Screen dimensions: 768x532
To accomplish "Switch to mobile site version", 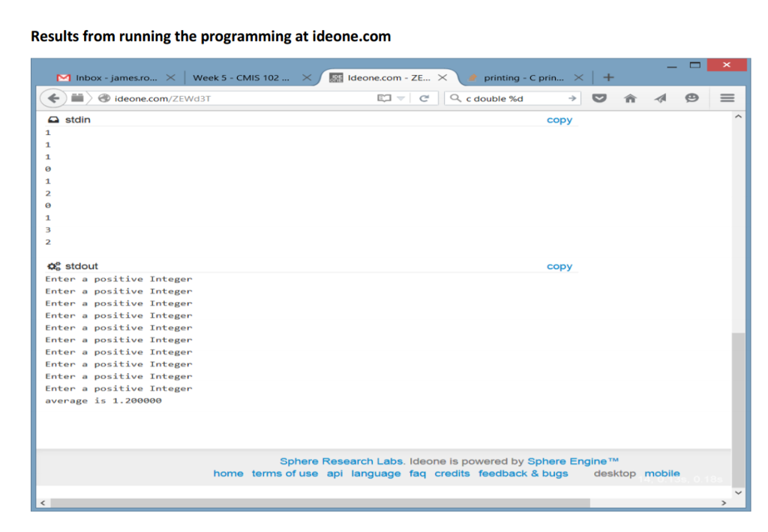I will pyautogui.click(x=662, y=474).
